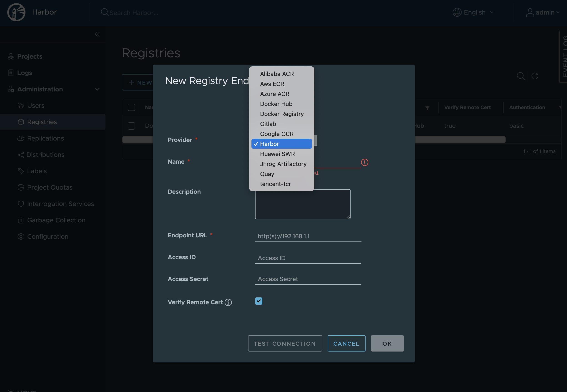Open the Replications sidebar item
This screenshot has width=567, height=392.
[x=53, y=138]
